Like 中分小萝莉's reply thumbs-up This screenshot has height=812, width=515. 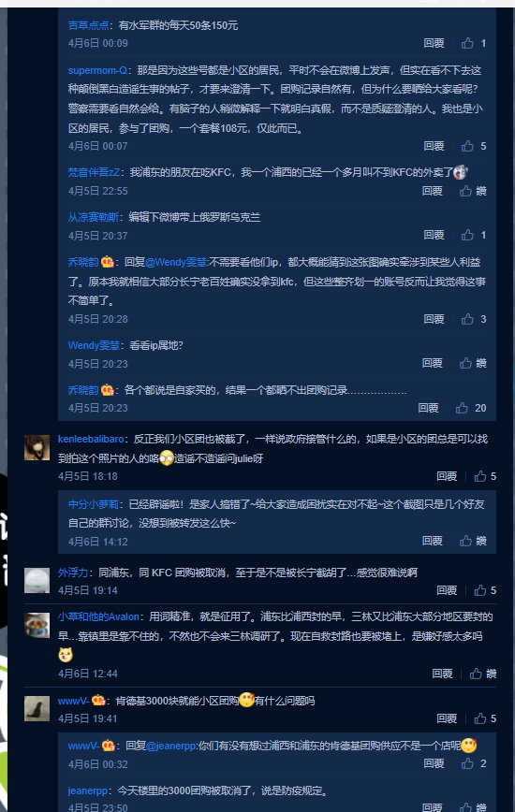point(465,541)
